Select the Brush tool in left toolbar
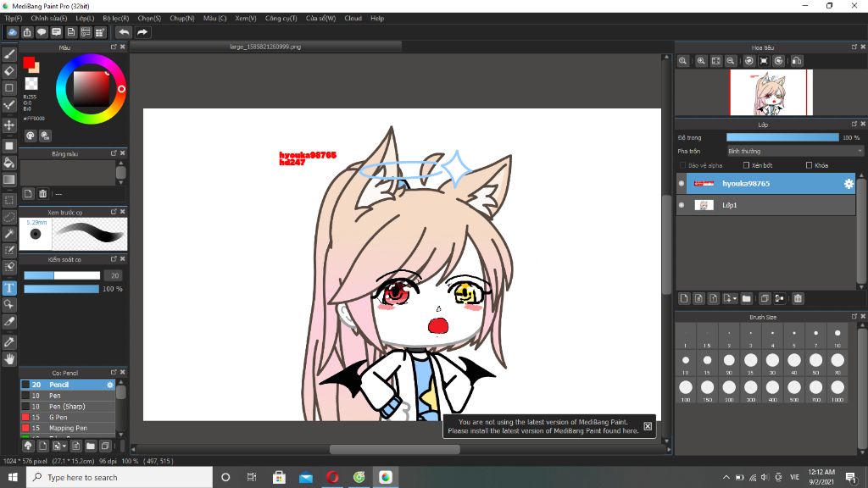Viewport: 868px width, 488px height. (8, 53)
